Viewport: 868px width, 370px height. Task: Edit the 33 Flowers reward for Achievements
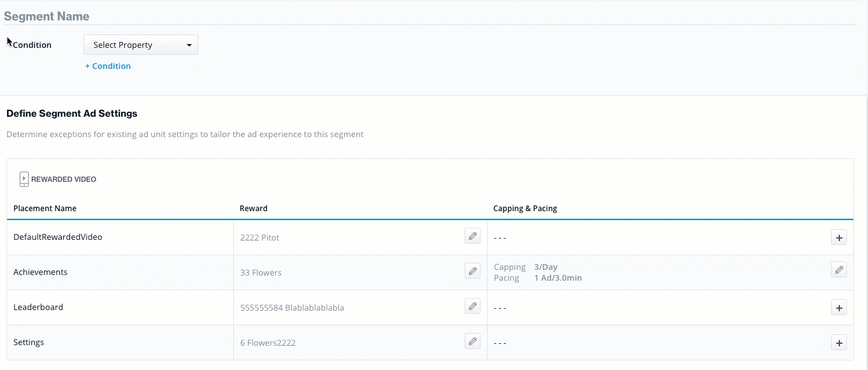(x=472, y=271)
